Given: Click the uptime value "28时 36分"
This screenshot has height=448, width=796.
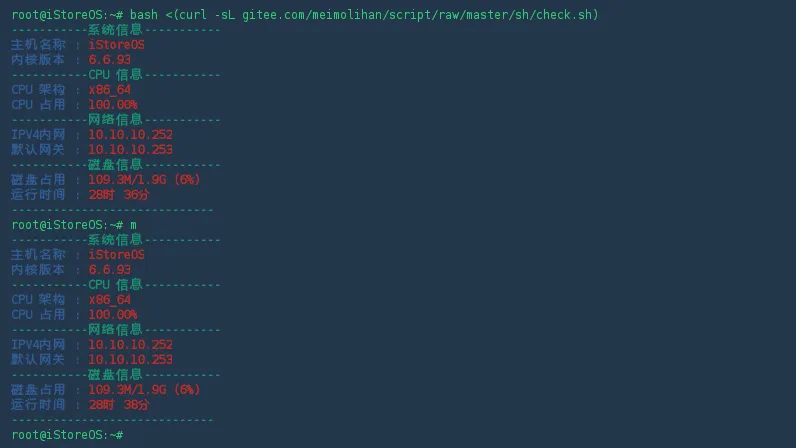Looking at the screenshot, I should 118,195.
